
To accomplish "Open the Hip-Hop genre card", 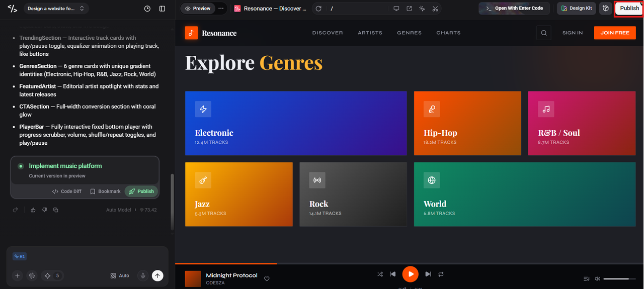I will (x=467, y=123).
